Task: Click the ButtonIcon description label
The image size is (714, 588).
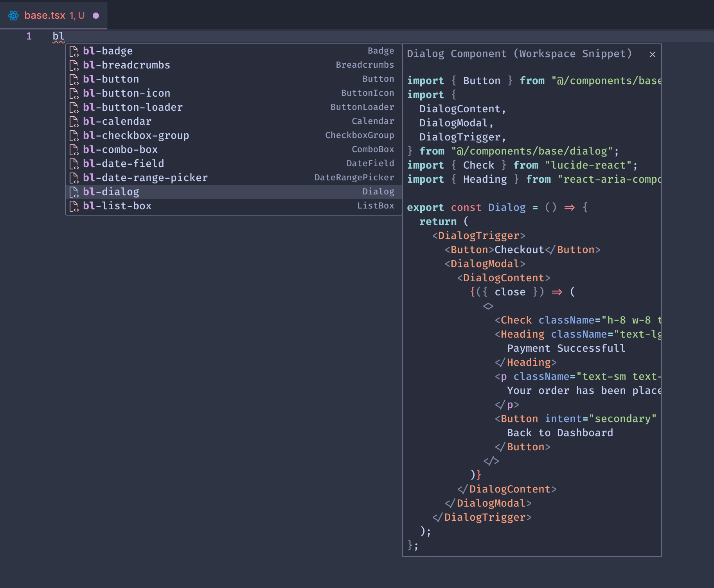Action: [367, 93]
